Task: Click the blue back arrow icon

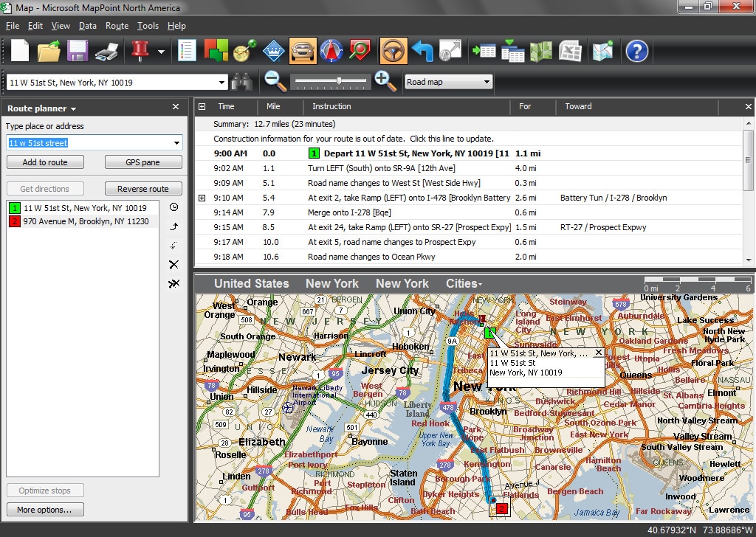Action: pos(423,51)
